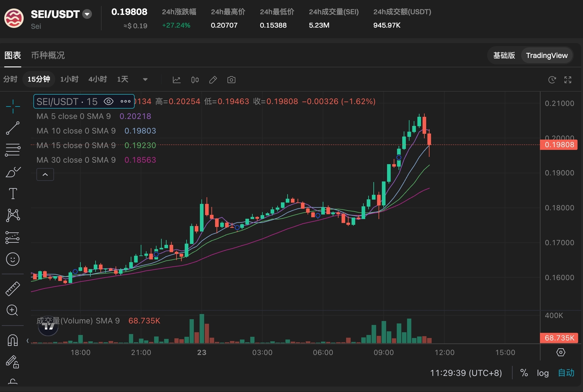Select the 分时 timeframe
Screen dimensions: 583x392
(10, 79)
